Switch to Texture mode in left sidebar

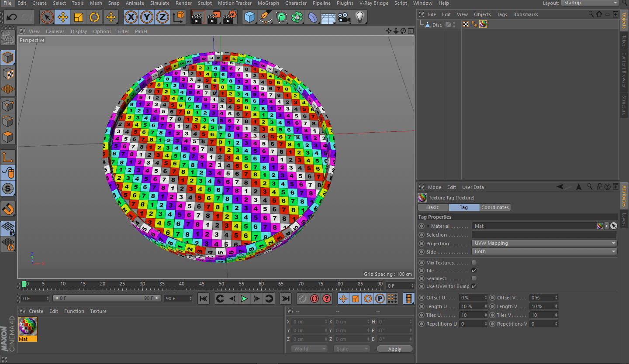[8, 73]
